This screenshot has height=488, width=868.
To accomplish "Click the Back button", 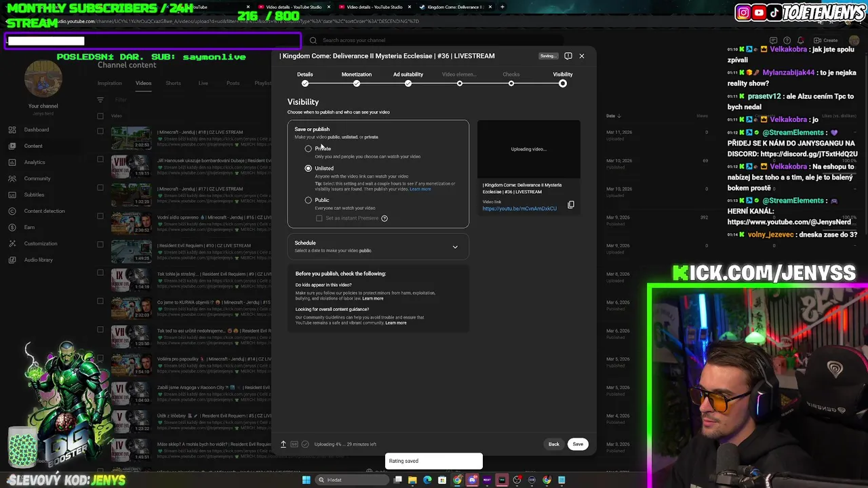I will [554, 444].
